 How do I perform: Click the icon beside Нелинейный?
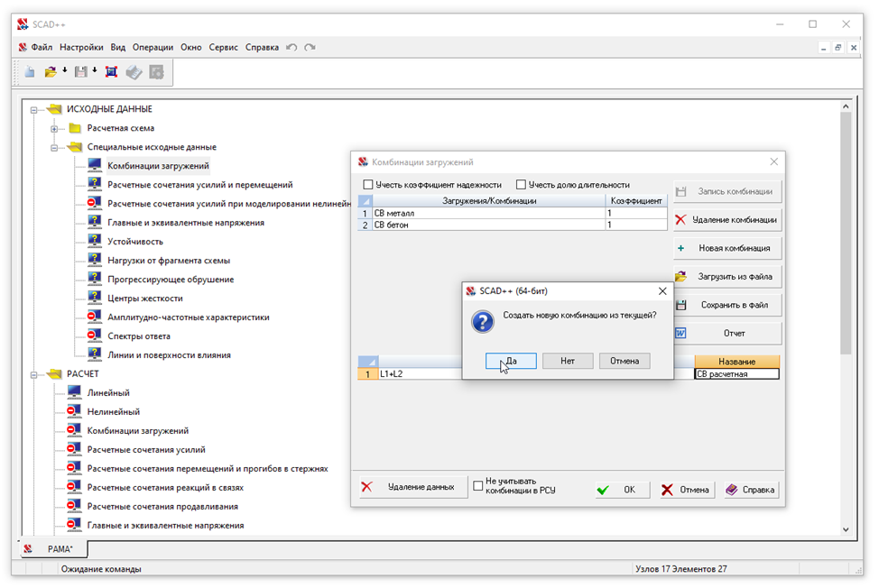(74, 411)
